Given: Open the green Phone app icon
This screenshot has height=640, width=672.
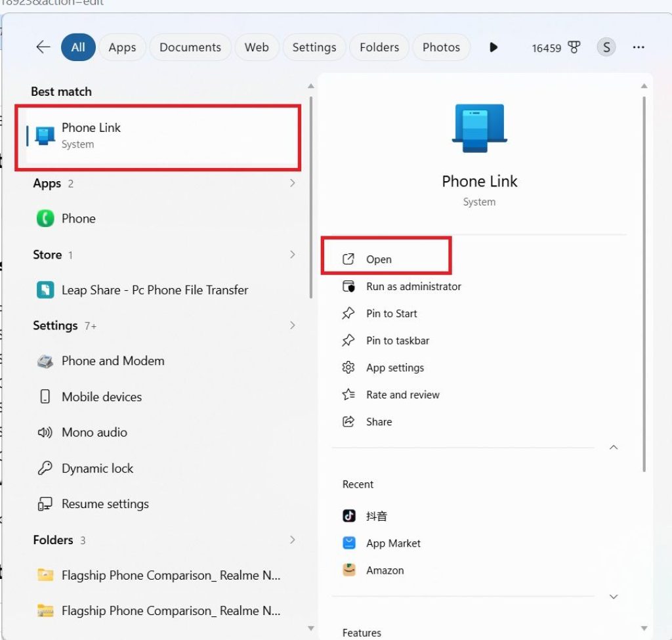Looking at the screenshot, I should (45, 218).
